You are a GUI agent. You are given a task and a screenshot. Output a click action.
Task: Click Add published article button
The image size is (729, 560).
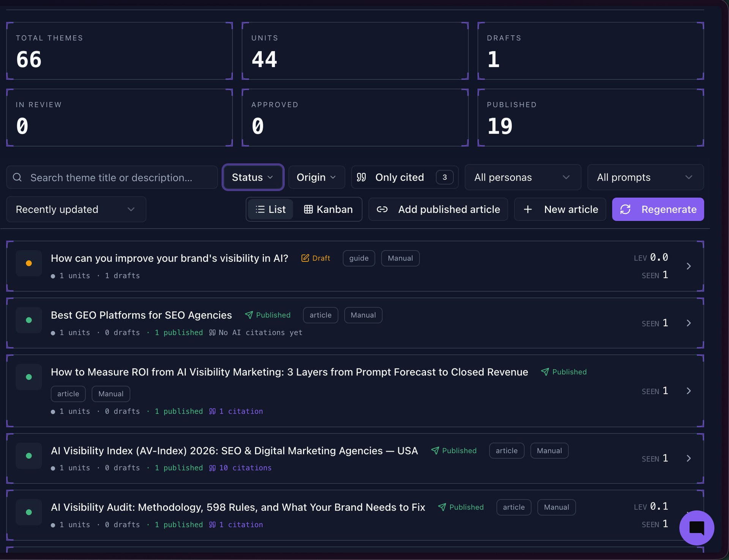[438, 209]
